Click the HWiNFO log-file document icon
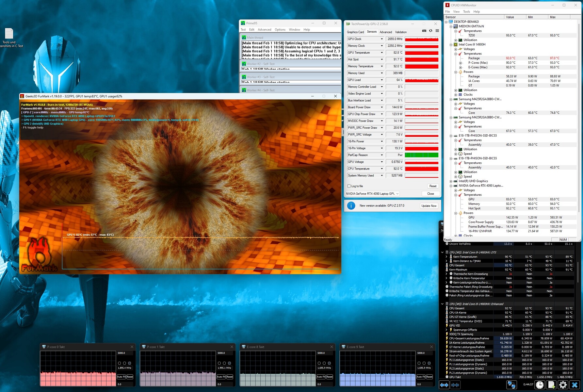Screen dimensions: 583x392 pos(551,385)
